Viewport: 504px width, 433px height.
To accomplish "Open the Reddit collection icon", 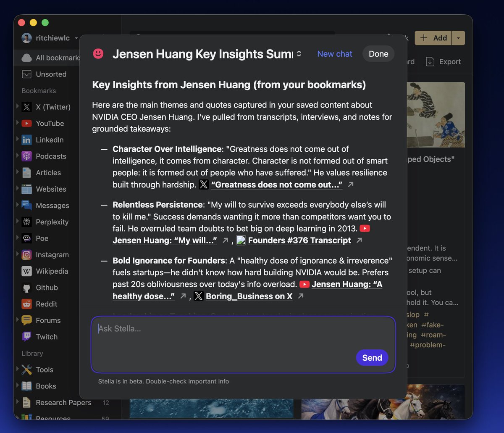I will (x=26, y=304).
